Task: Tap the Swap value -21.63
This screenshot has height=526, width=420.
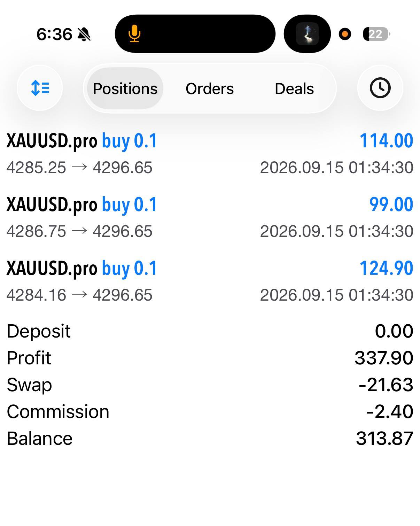Action: [386, 385]
